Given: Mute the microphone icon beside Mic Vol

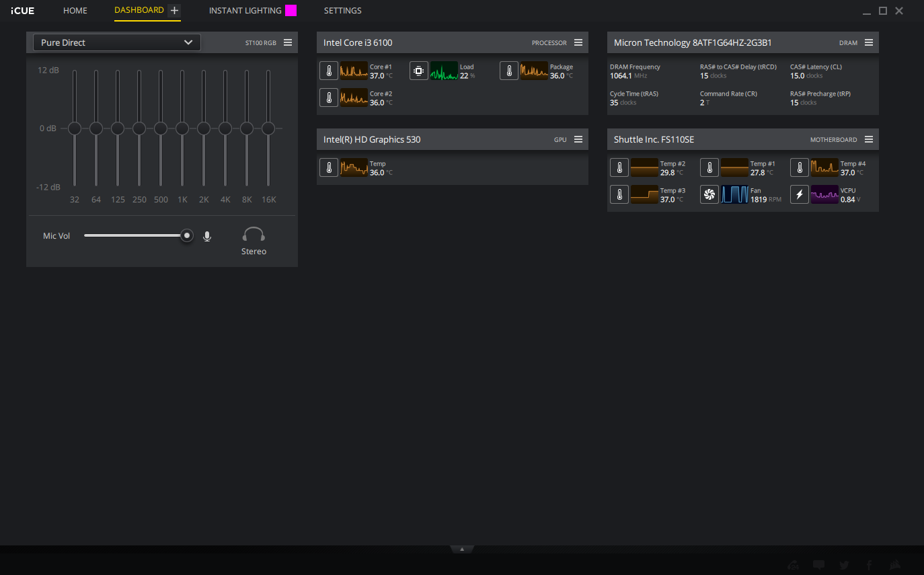Looking at the screenshot, I should pyautogui.click(x=207, y=236).
